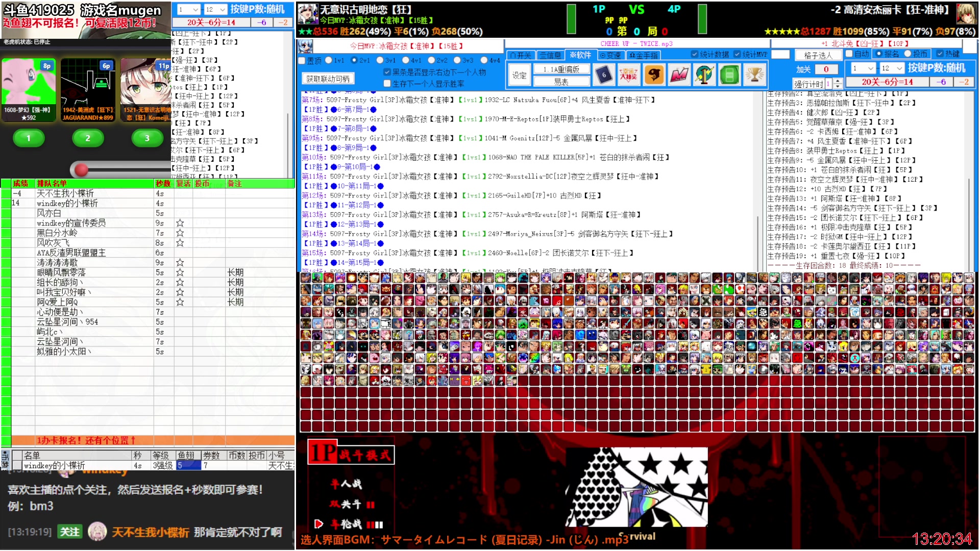Click the 20关-6分=14 button in right panel
Viewport: 980px width, 551px height.
coord(887,82)
